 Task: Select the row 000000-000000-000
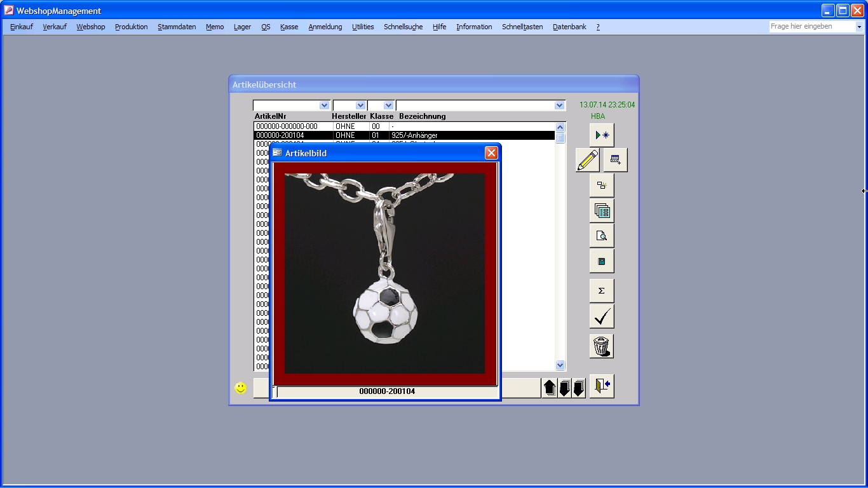pos(404,126)
